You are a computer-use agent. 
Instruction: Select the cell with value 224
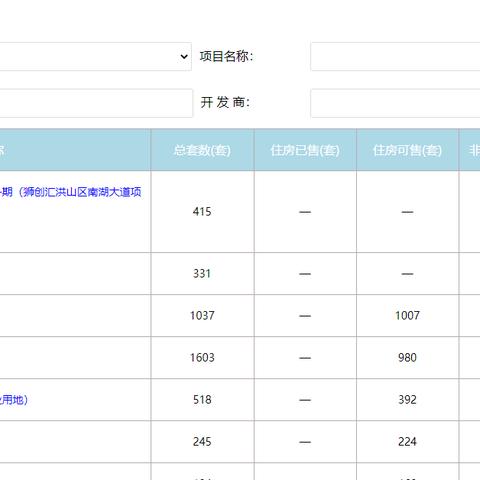tap(407, 442)
